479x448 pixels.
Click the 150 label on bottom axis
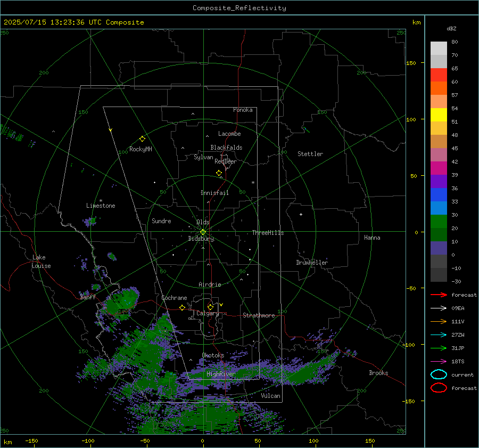point(370,441)
